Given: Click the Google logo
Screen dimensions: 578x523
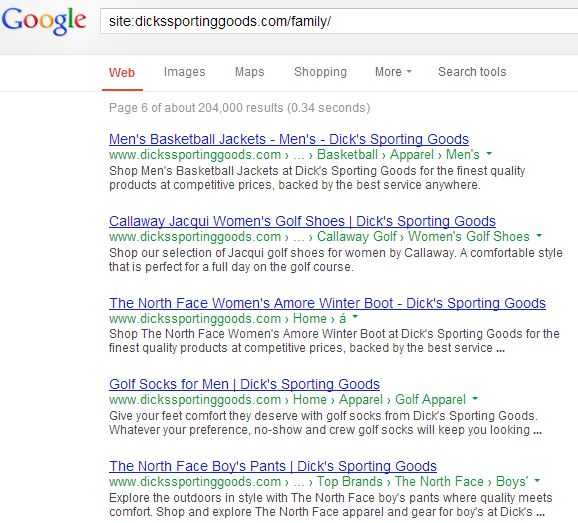Looking at the screenshot, I should (44, 21).
